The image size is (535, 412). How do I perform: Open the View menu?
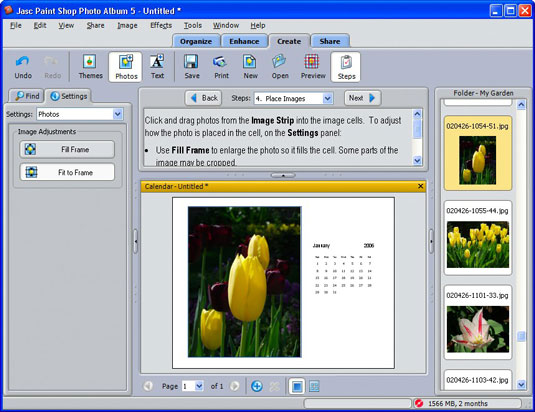[66, 25]
